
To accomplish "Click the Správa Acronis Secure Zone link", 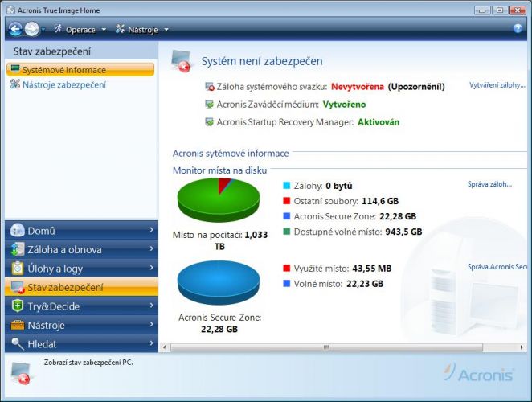I will tap(497, 267).
